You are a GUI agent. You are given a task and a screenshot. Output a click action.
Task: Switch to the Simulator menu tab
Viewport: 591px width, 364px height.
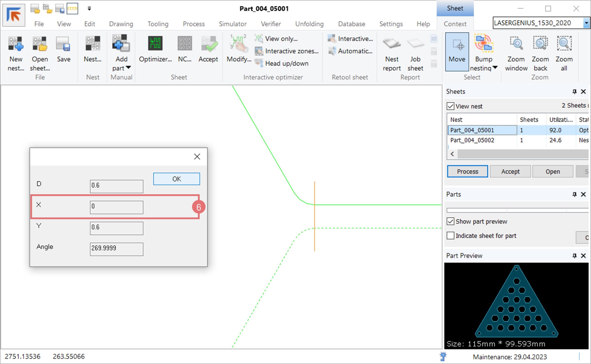pos(232,24)
